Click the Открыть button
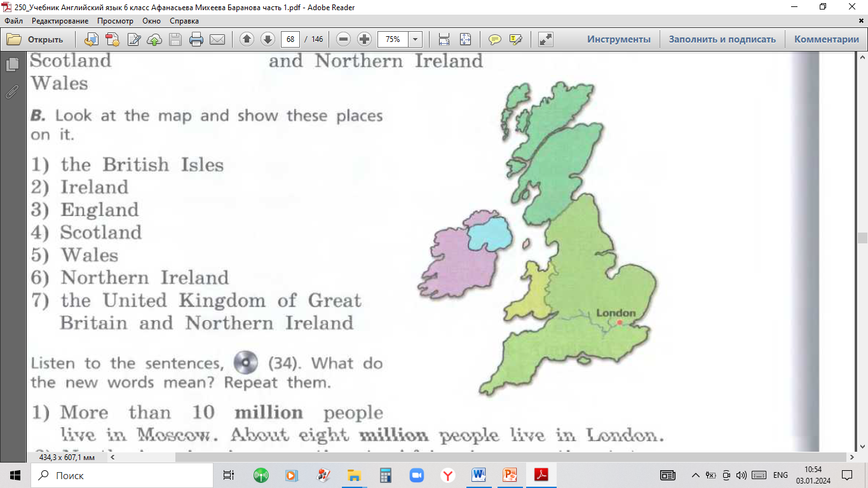868x488 pixels. point(36,39)
